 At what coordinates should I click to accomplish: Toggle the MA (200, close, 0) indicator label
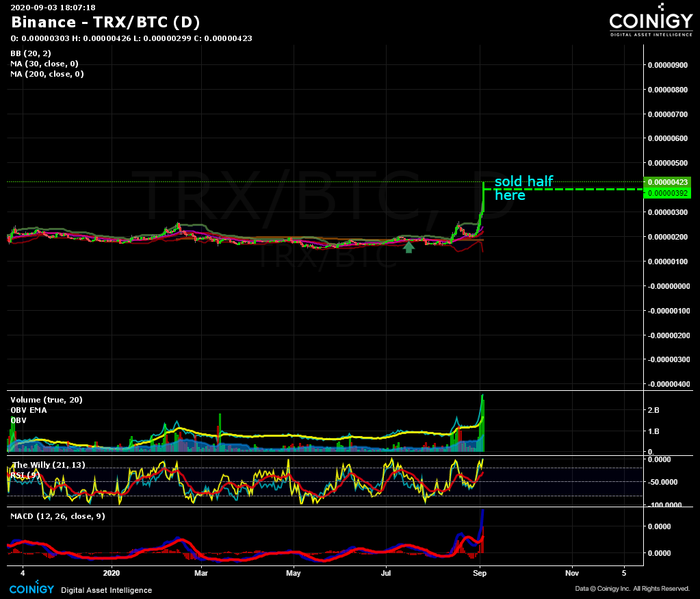pos(47,74)
